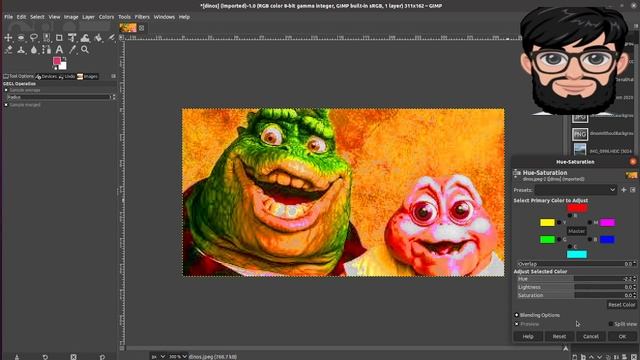Click the Master button
Screen dimensions: 640x360
(x=576, y=231)
